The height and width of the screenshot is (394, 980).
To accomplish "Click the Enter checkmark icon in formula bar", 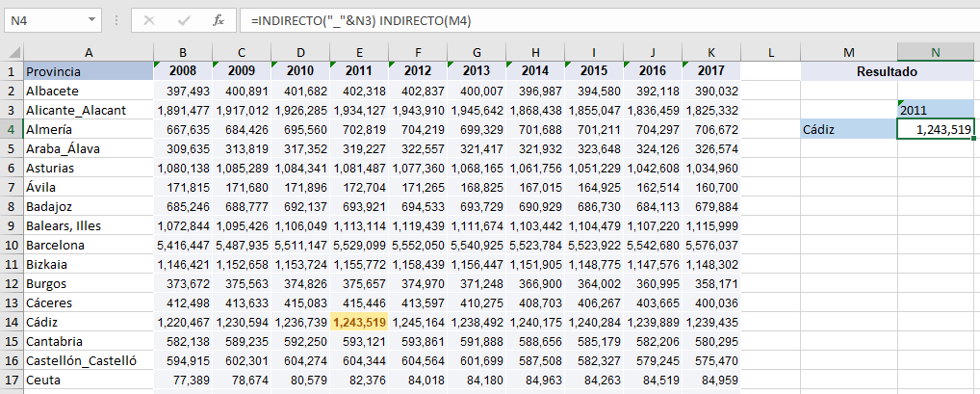I will point(183,20).
